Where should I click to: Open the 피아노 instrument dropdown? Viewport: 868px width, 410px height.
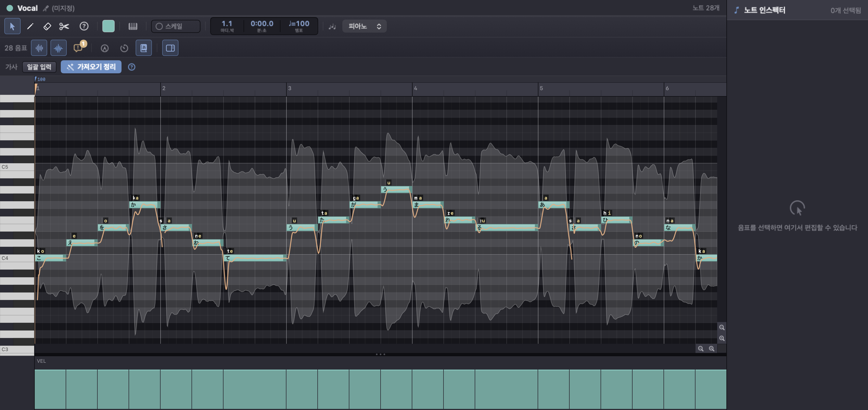click(x=364, y=26)
